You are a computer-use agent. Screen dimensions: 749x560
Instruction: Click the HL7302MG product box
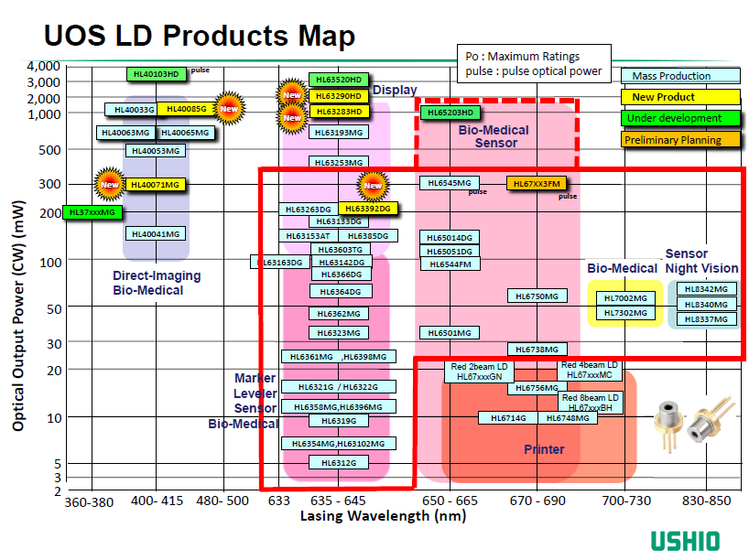tap(625, 313)
